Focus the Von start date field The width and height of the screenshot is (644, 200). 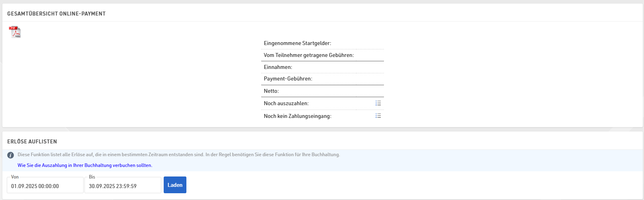[45, 186]
